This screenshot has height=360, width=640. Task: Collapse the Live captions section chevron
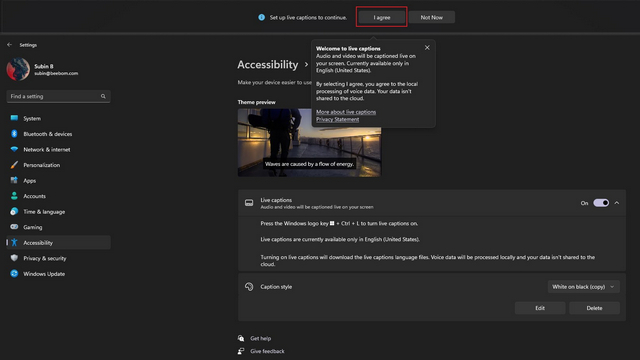(x=617, y=203)
